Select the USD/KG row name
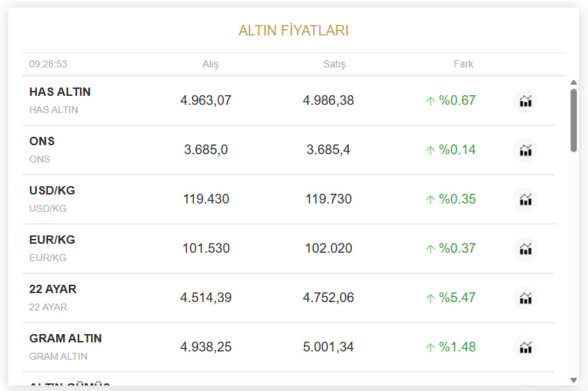 click(52, 190)
